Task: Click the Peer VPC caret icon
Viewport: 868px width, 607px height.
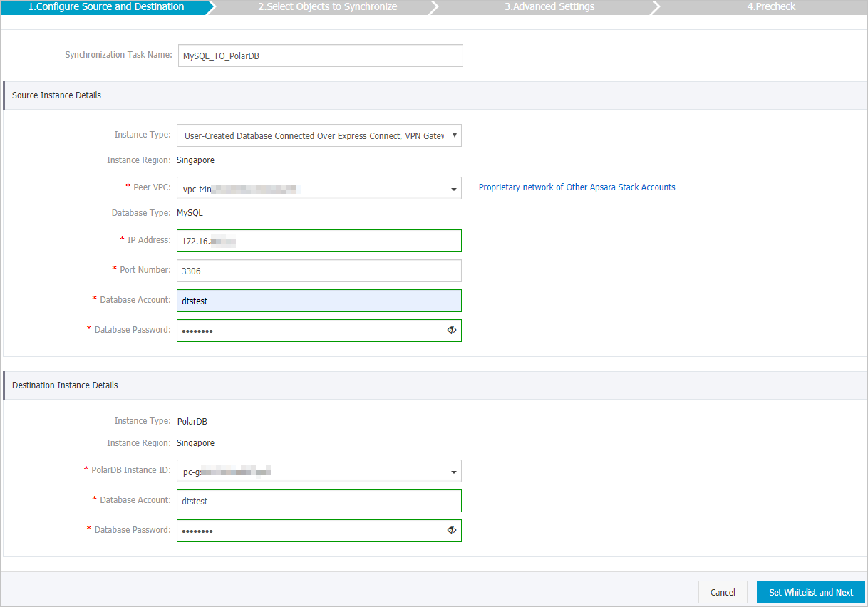Action: tap(453, 187)
